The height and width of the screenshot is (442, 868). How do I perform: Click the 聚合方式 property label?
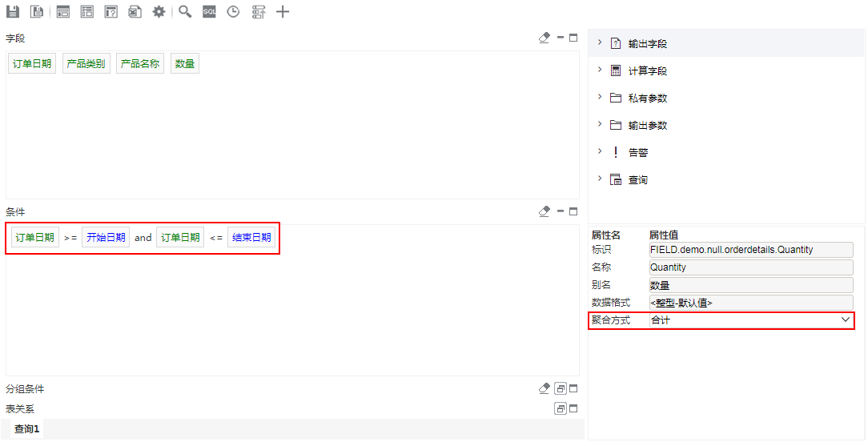(x=611, y=320)
